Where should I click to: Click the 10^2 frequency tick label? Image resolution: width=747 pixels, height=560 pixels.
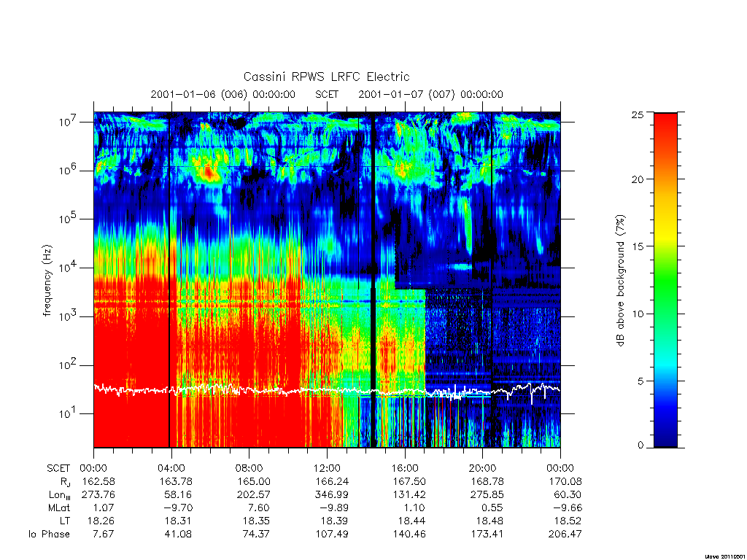click(68, 365)
